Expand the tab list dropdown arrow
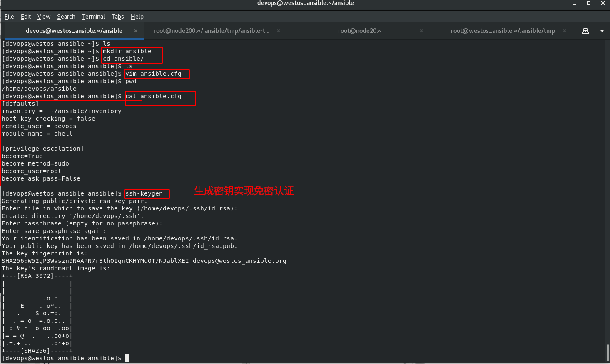Image resolution: width=610 pixels, height=364 pixels. (x=602, y=31)
